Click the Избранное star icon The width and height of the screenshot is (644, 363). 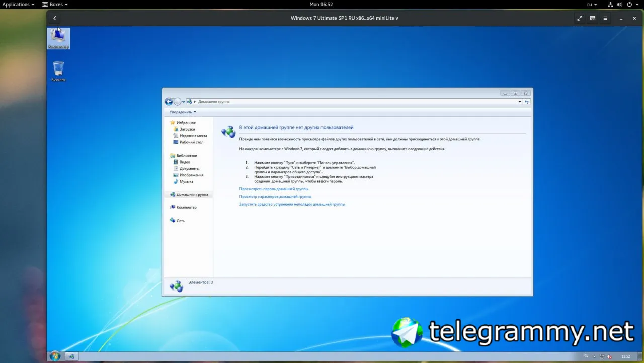point(173,123)
